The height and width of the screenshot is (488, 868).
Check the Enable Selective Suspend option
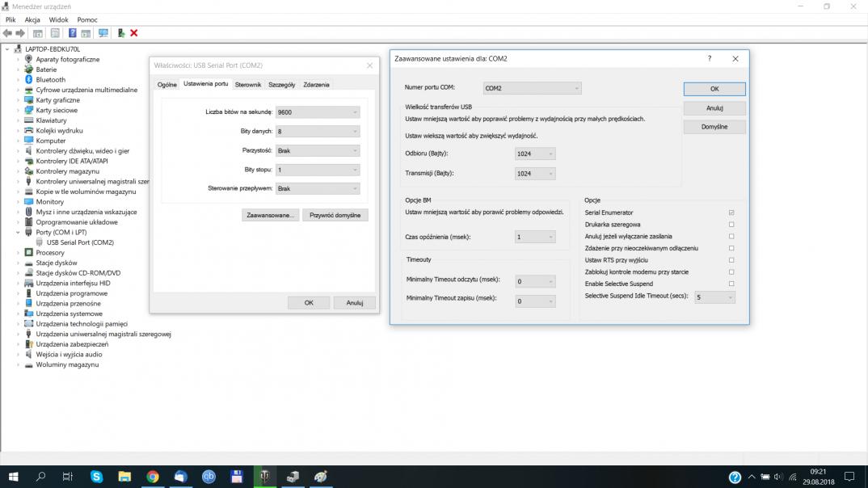pyautogui.click(x=731, y=284)
